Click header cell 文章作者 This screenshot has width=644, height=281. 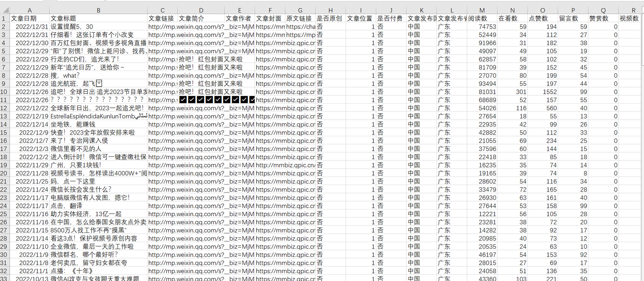tap(239, 18)
